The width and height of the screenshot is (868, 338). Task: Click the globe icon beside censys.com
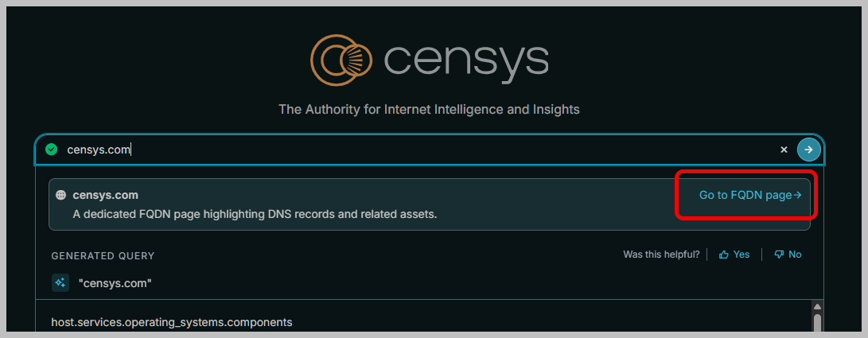tap(61, 196)
